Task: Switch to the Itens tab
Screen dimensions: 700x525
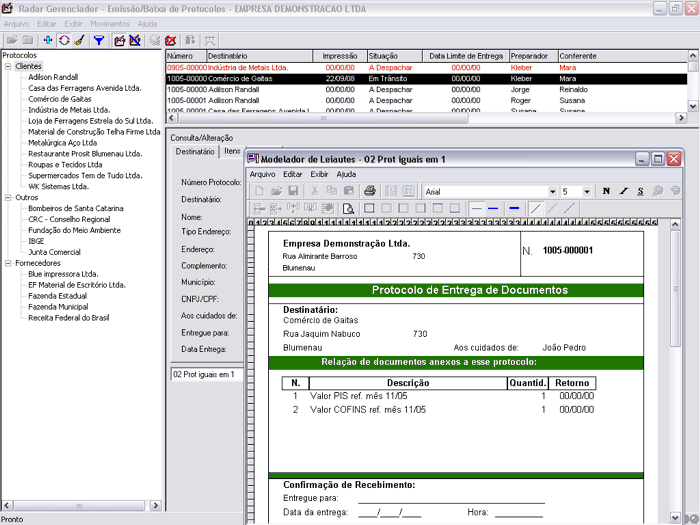Action: point(232,151)
